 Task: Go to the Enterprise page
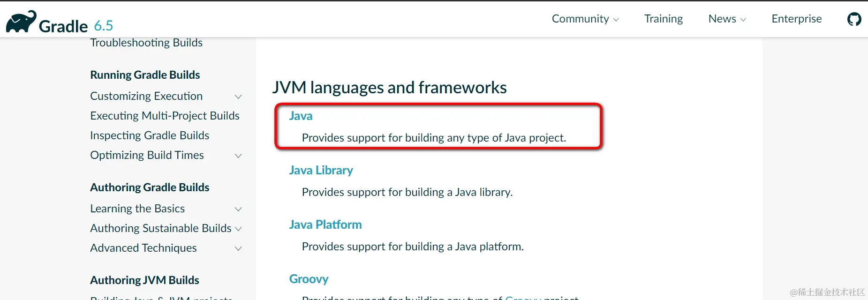[796, 19]
